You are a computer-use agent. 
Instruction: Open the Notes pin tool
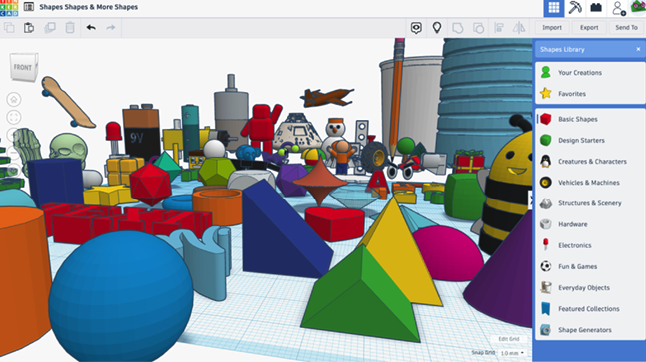[437, 28]
